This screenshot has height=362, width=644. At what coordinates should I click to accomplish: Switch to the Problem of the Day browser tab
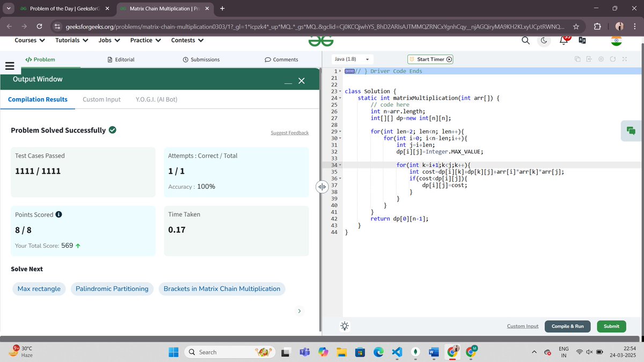tap(64, 9)
